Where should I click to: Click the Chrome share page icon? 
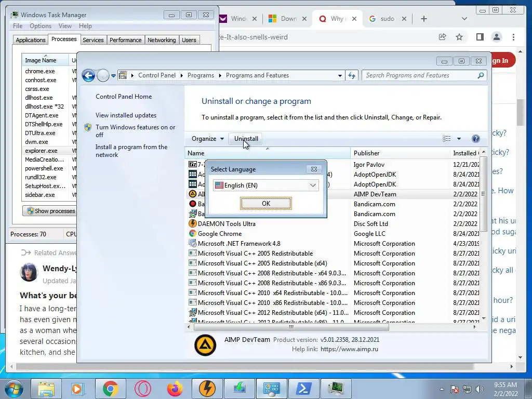[x=442, y=37]
